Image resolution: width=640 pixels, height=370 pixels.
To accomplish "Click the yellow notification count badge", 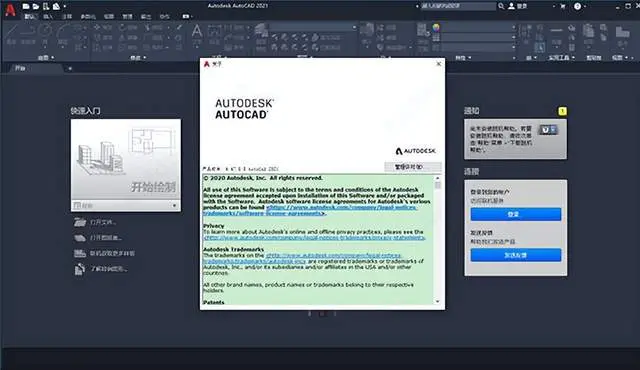I will pos(562,111).
